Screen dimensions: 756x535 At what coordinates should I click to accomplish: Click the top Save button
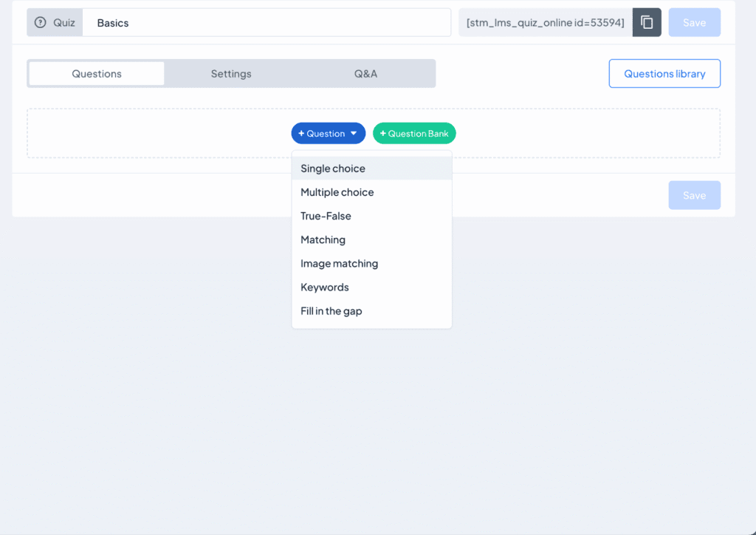(x=694, y=22)
